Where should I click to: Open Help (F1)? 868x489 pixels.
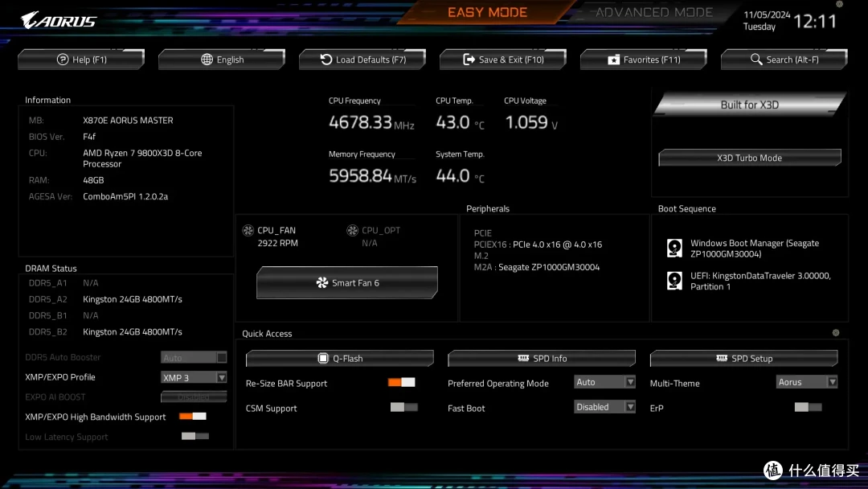coord(81,60)
